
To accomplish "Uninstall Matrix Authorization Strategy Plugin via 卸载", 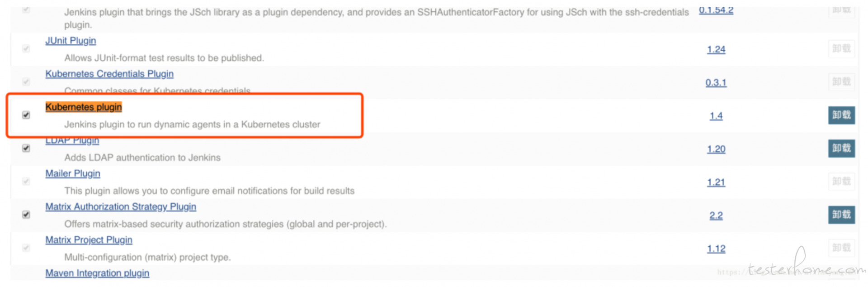I will pyautogui.click(x=841, y=215).
